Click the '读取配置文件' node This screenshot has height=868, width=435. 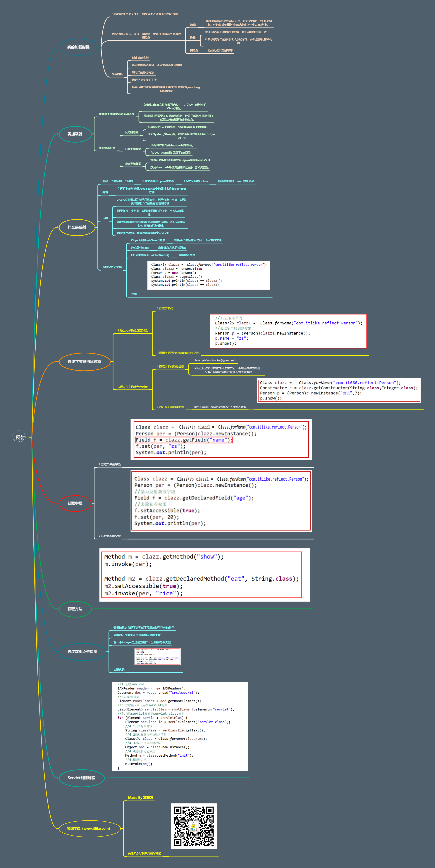[x=186, y=255]
